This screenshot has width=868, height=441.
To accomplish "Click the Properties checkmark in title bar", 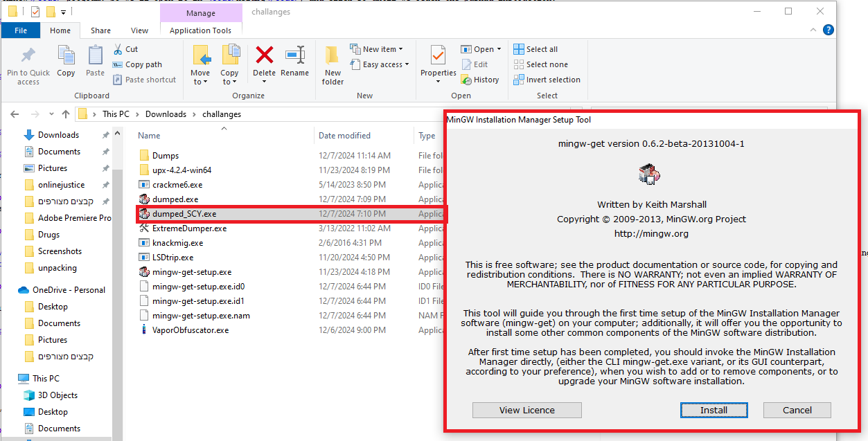I will click(35, 12).
